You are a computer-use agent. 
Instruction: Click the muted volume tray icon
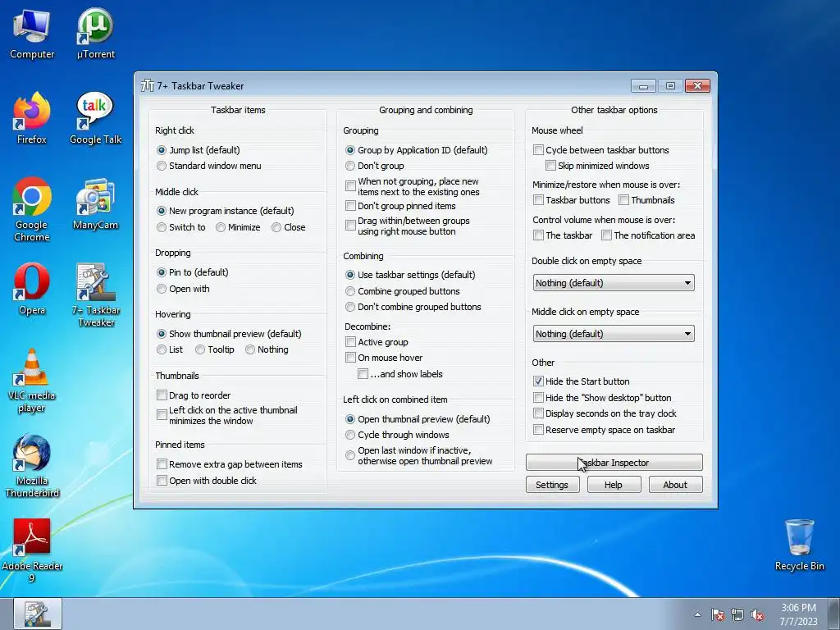pyautogui.click(x=757, y=615)
